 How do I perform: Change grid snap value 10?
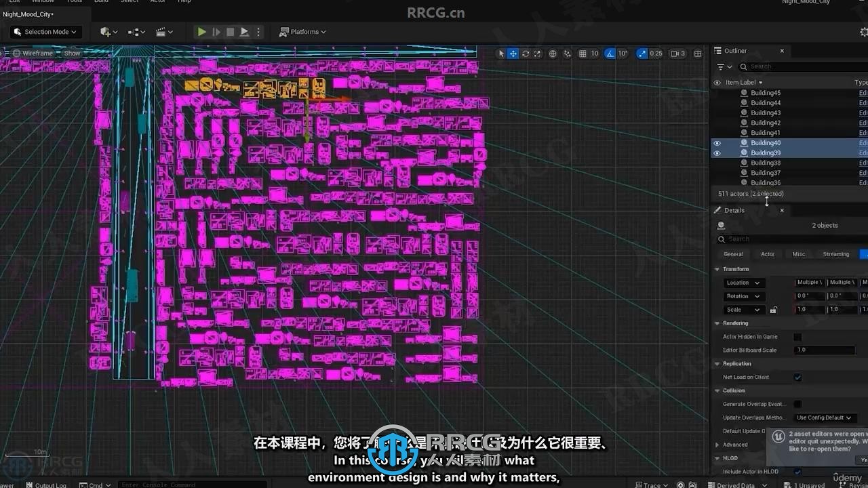[x=595, y=54]
